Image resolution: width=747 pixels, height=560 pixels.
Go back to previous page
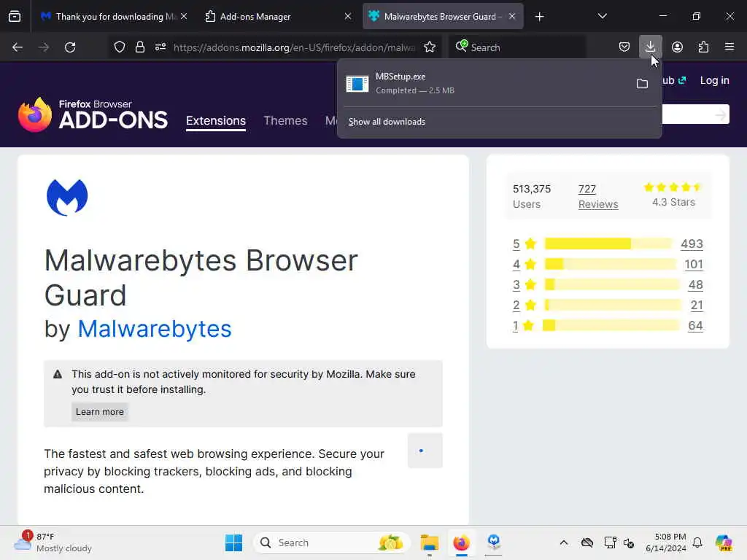point(18,47)
